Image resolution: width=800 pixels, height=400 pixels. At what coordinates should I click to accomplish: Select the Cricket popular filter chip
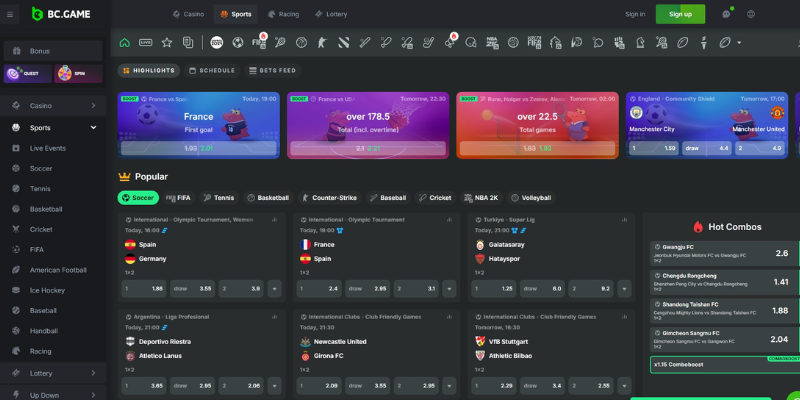click(435, 197)
